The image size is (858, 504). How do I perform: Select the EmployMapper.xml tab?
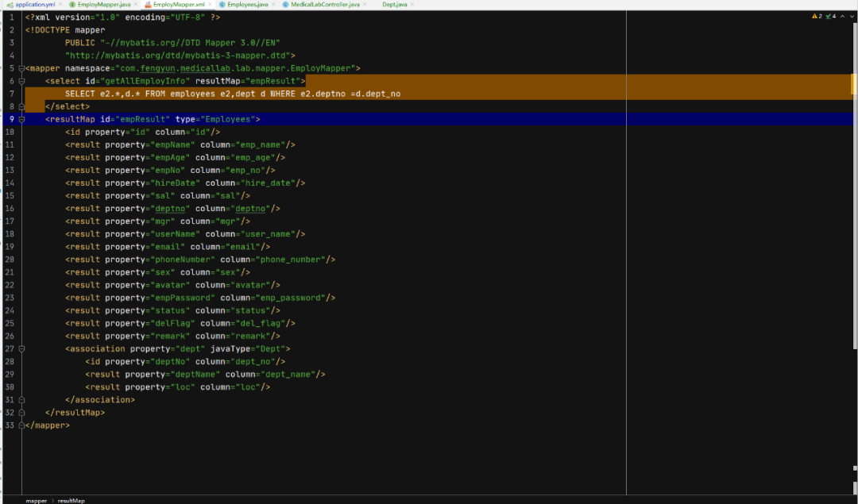point(179,5)
